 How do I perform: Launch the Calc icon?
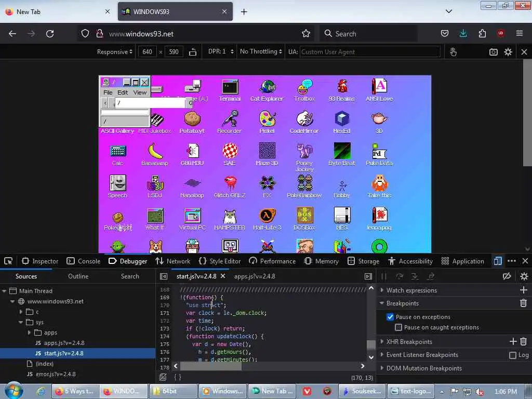[x=117, y=155]
